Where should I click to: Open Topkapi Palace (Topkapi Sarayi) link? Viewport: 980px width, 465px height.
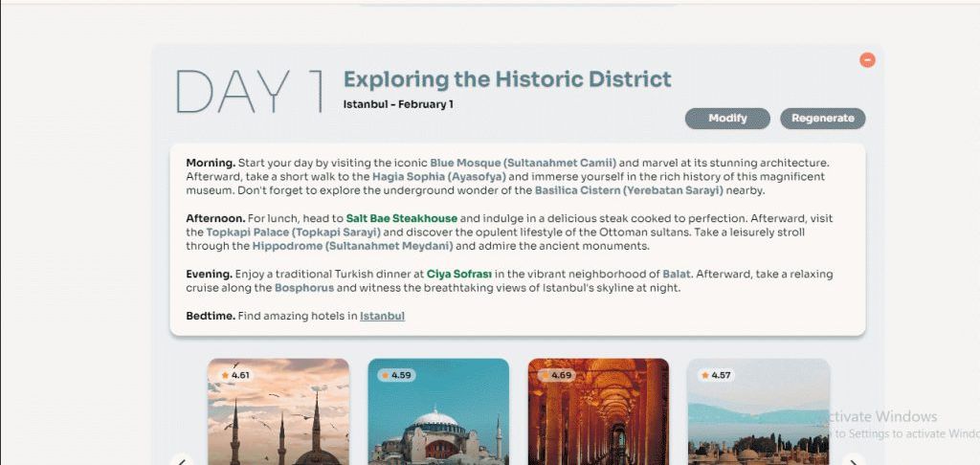point(294,232)
